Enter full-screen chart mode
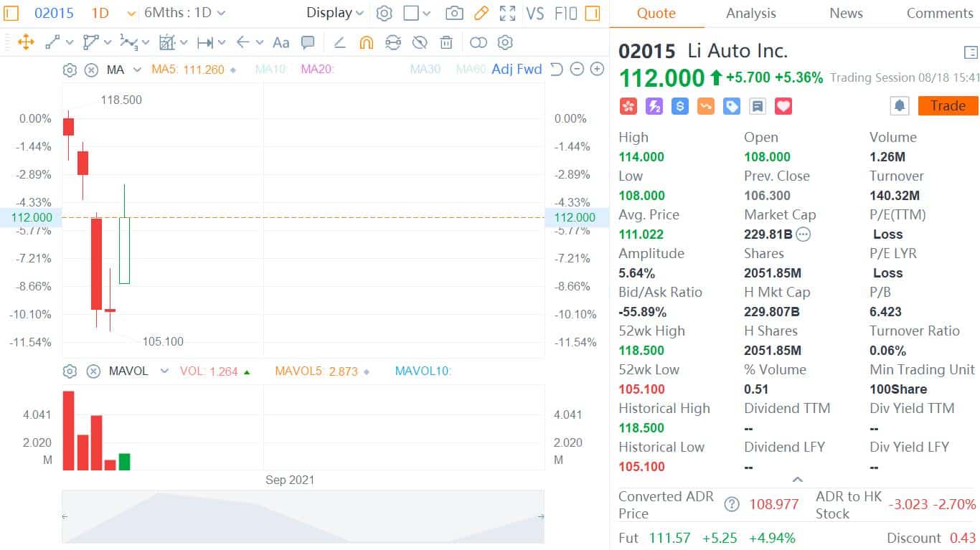This screenshot has height=550, width=980. coord(507,13)
